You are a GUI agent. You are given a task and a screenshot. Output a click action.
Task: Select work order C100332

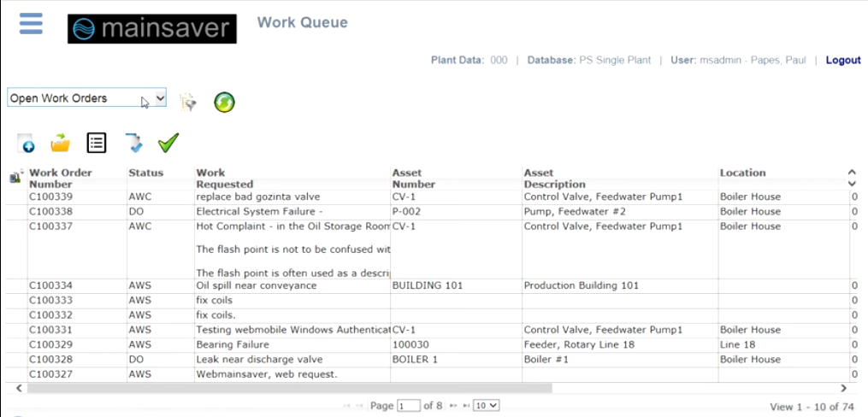(51, 315)
